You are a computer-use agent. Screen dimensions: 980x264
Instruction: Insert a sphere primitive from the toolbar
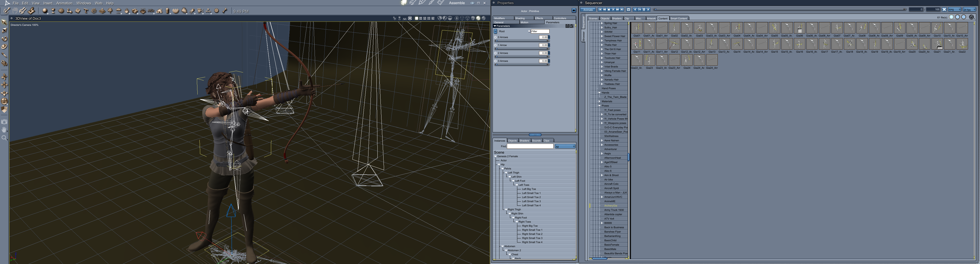coord(45,11)
